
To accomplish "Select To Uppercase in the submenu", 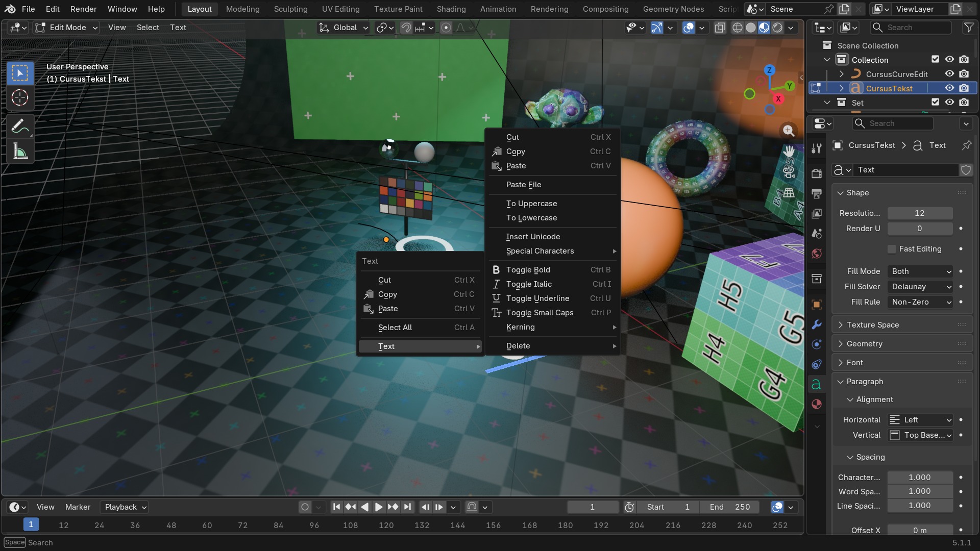I will tap(552, 204).
